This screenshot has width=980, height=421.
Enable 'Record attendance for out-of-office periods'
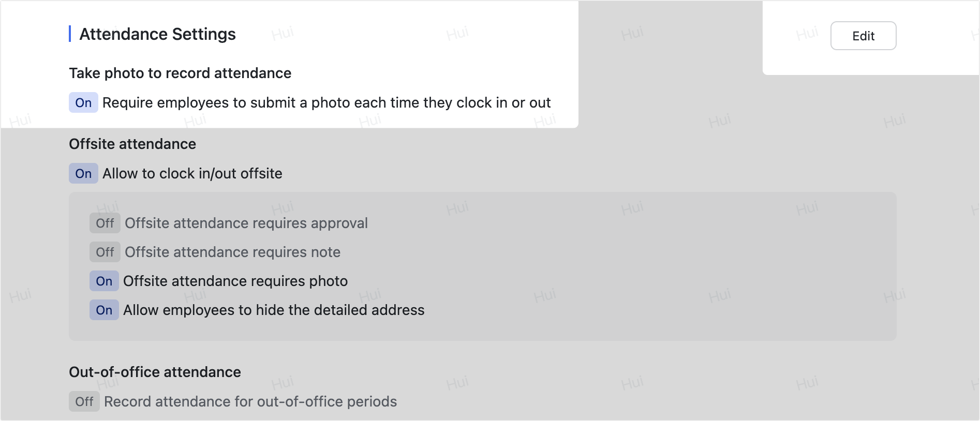point(84,401)
